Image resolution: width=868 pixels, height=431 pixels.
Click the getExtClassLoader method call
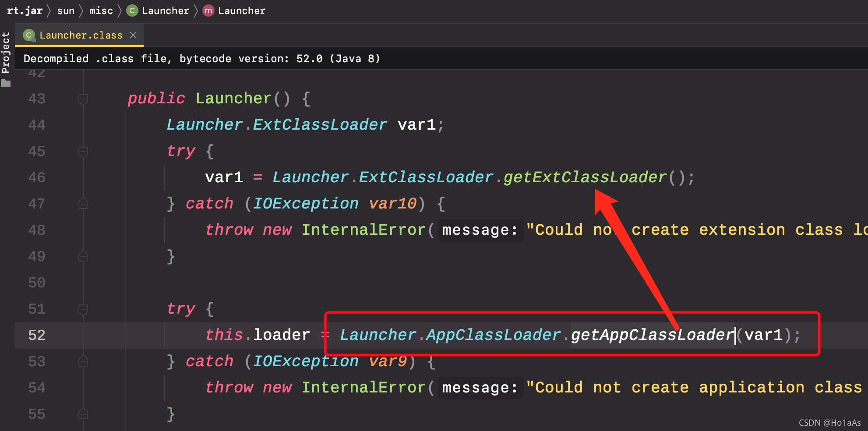coord(585,177)
